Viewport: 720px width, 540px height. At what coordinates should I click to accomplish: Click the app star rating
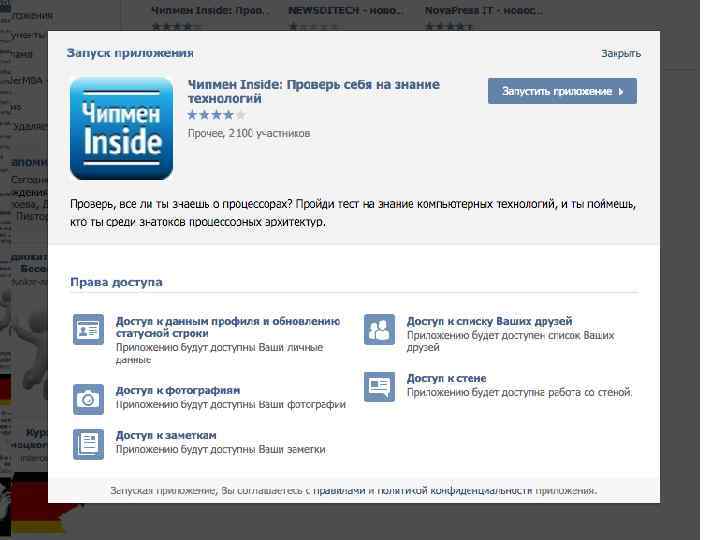[216, 115]
